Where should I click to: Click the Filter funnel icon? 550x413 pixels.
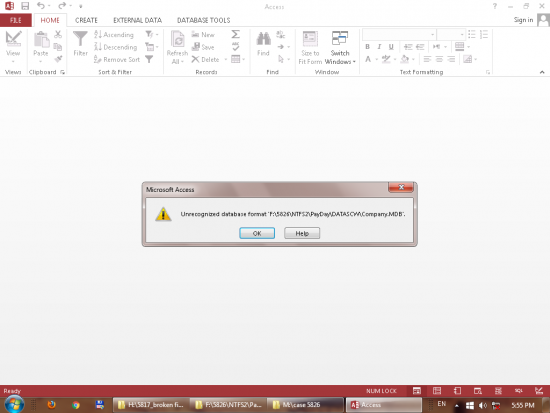80,39
